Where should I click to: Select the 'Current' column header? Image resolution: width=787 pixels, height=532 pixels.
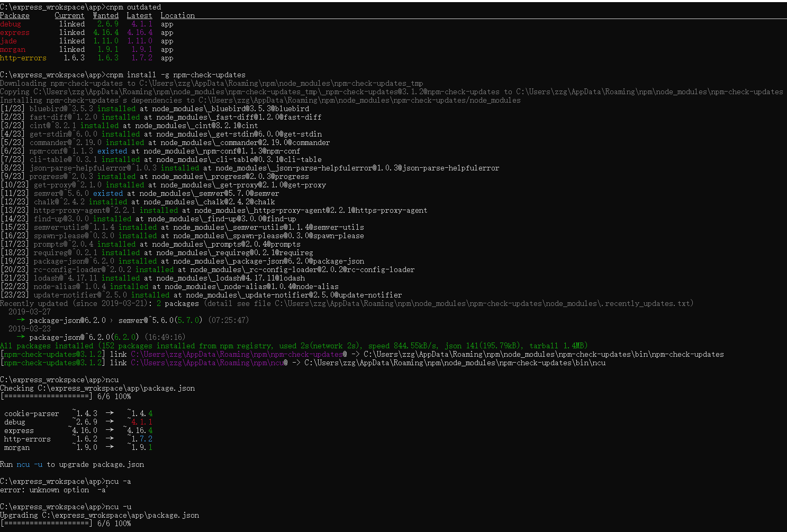[x=70, y=15]
